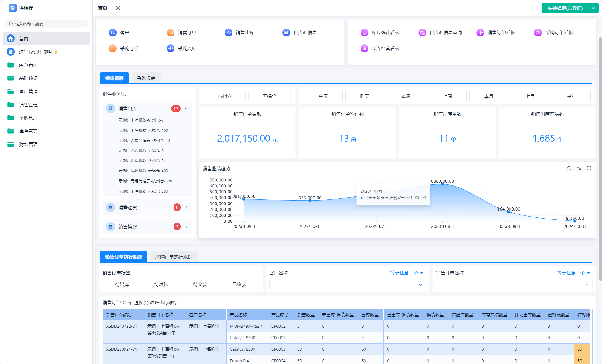Click the 安装模板(带数据) button
This screenshot has height=364, width=602.
(x=565, y=8)
